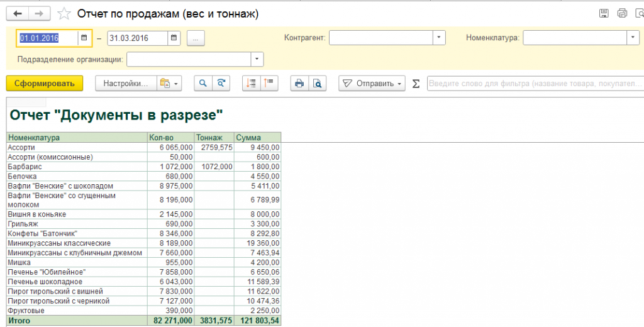Expand the Контрагент dropdown
This screenshot has width=644, height=327.
click(438, 38)
